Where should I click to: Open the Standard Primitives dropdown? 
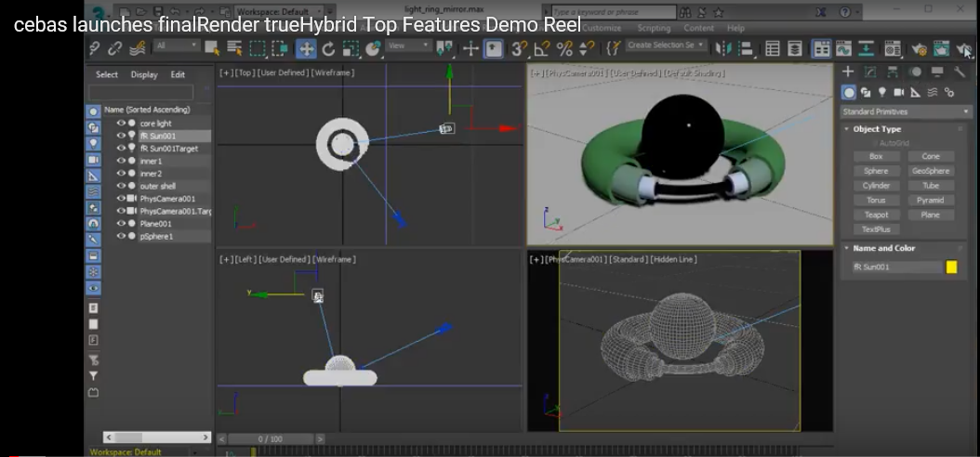point(906,111)
